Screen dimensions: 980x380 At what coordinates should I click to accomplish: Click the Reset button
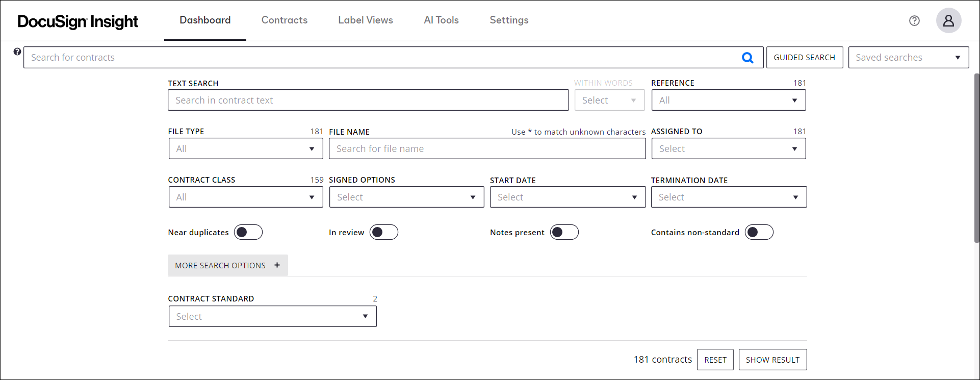(x=715, y=360)
